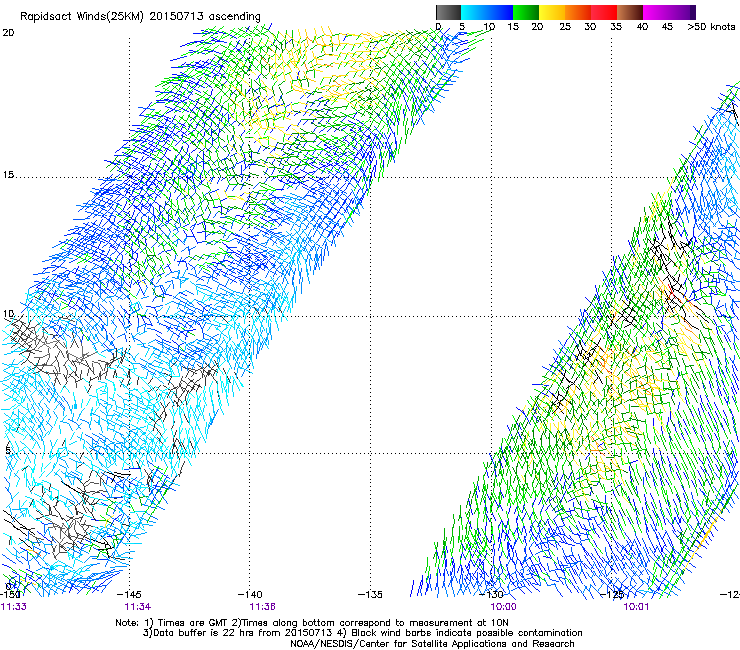Click the 'Times are GMT' note line
This screenshot has width=740, height=650.
[x=311, y=623]
